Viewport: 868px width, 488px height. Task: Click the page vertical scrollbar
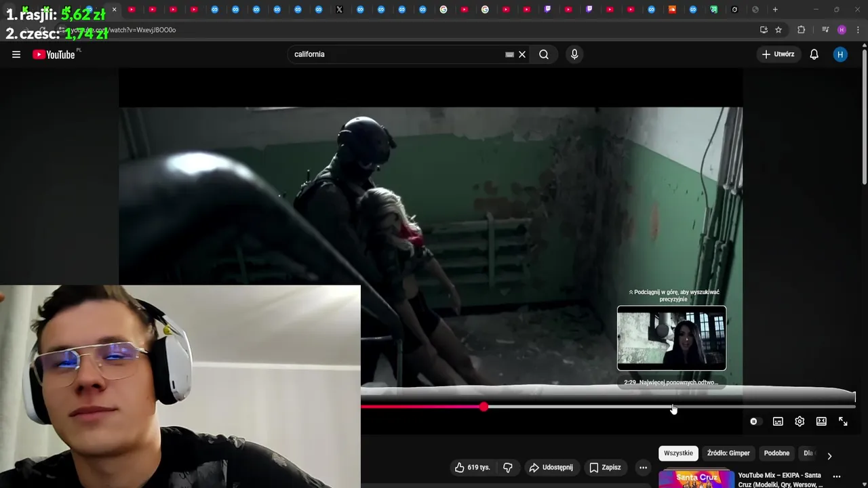coord(864,115)
